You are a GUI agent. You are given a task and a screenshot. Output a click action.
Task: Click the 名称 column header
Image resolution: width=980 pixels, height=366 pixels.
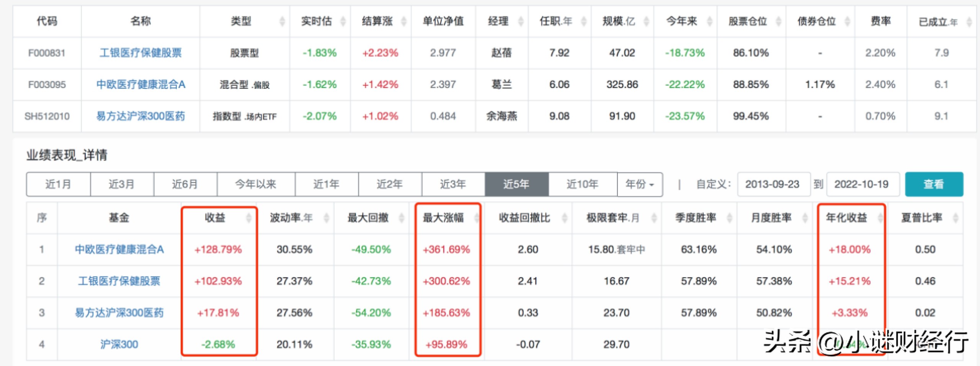click(140, 21)
